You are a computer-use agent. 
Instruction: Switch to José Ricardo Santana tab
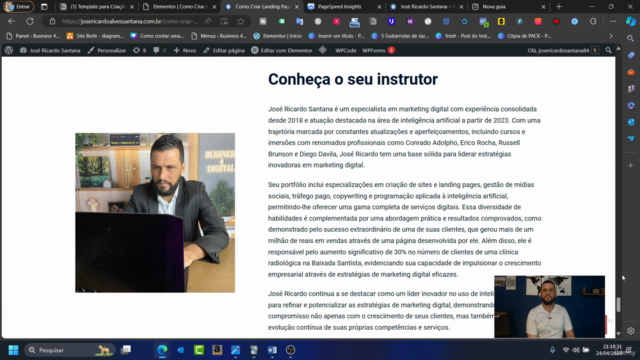pyautogui.click(x=427, y=7)
